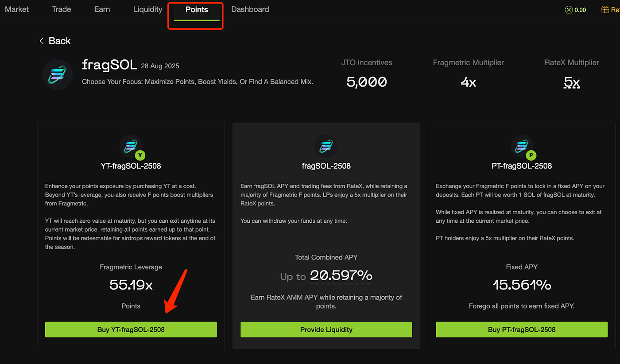
Task: Click the green X points balance icon
Action: [569, 10]
